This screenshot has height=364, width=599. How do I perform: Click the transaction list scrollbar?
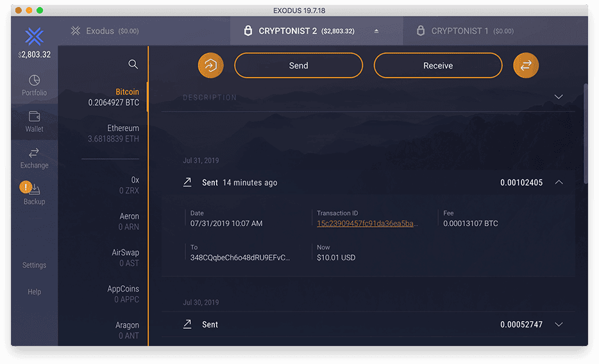tap(586, 135)
